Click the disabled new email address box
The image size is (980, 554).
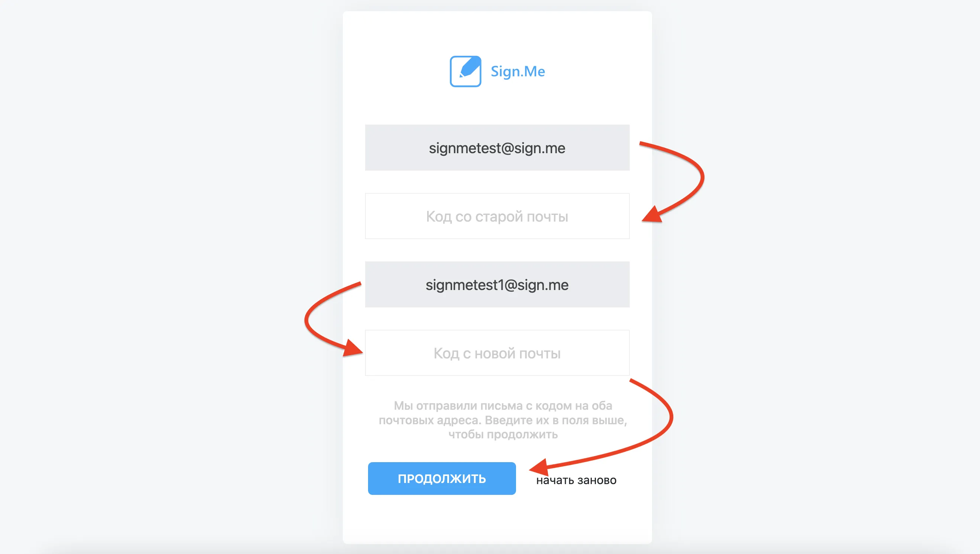497,284
